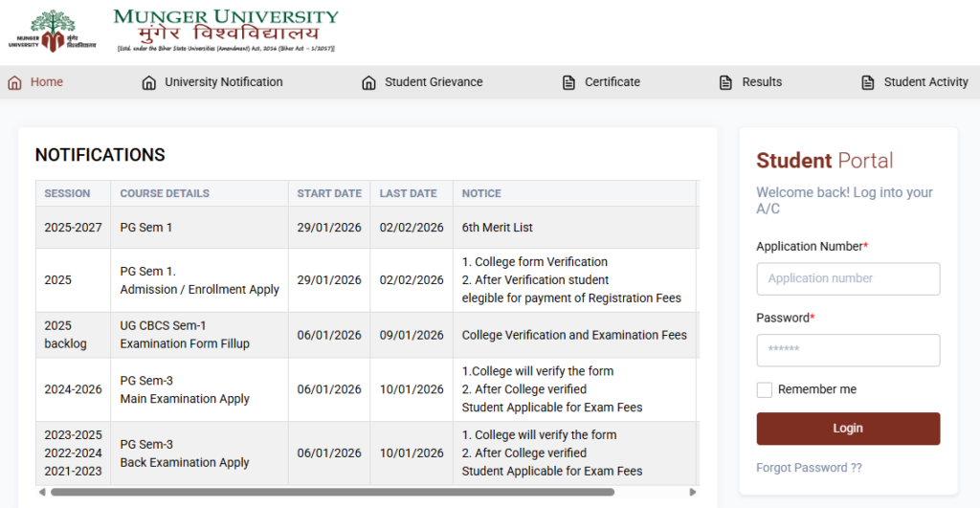Click the 2024-2026 session cell
Screen dimensions: 980x508
click(73, 389)
